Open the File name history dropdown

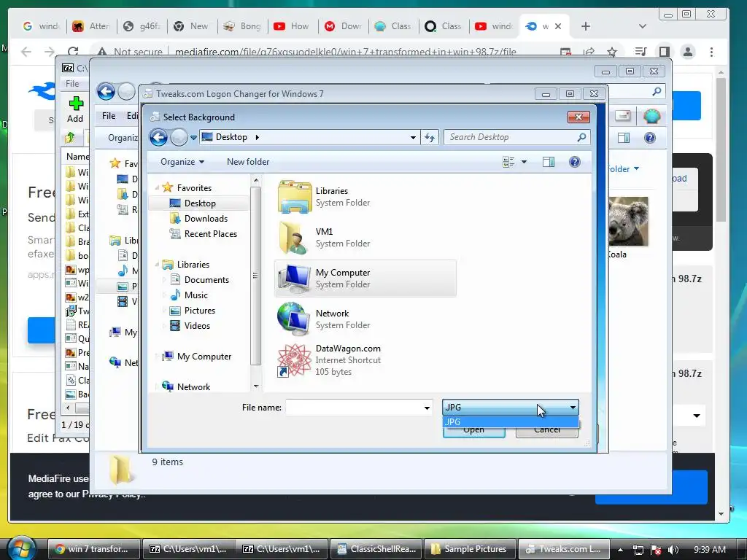point(427,408)
